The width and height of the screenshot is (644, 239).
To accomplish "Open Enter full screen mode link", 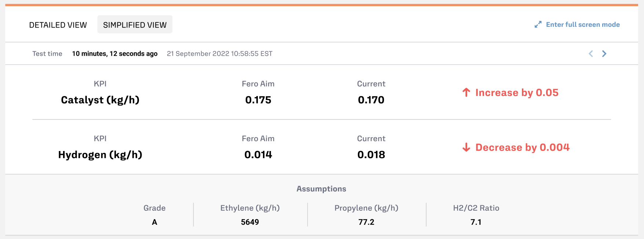I will (583, 25).
